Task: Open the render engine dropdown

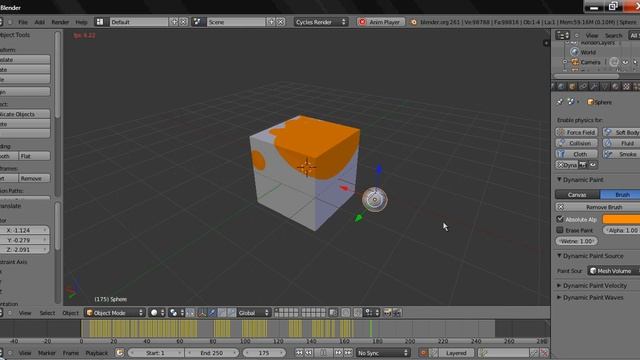Action: click(x=321, y=22)
